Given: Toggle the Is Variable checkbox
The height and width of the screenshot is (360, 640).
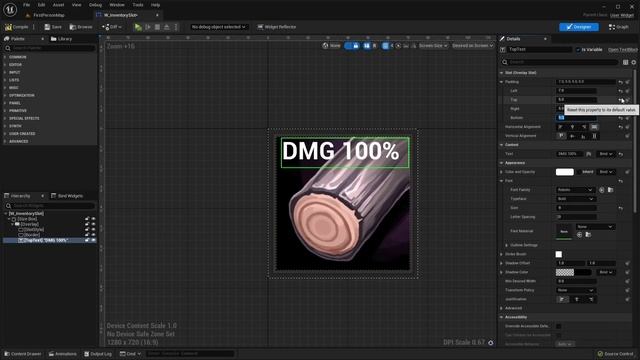Looking at the screenshot, I should (x=578, y=49).
